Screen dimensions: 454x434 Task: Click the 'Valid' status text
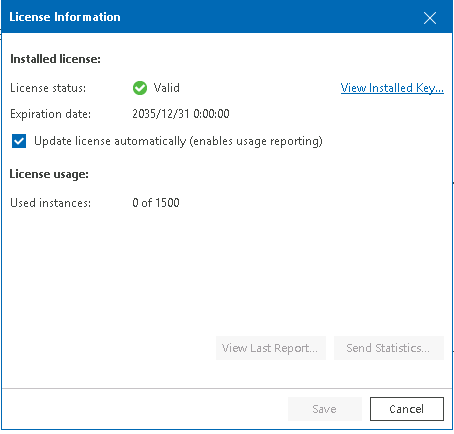point(166,88)
